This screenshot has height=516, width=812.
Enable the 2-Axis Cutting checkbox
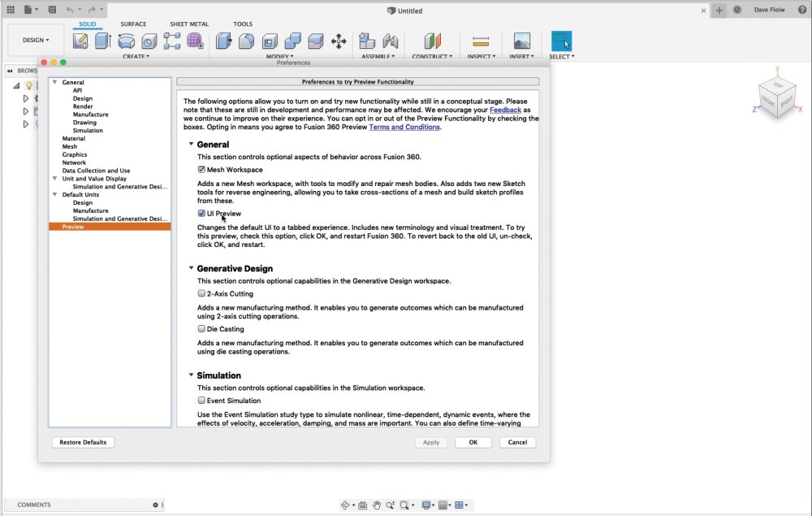tap(201, 293)
